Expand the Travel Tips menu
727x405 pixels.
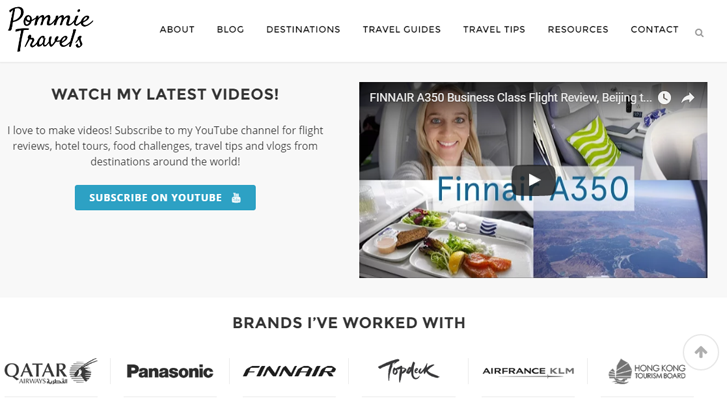[494, 30]
